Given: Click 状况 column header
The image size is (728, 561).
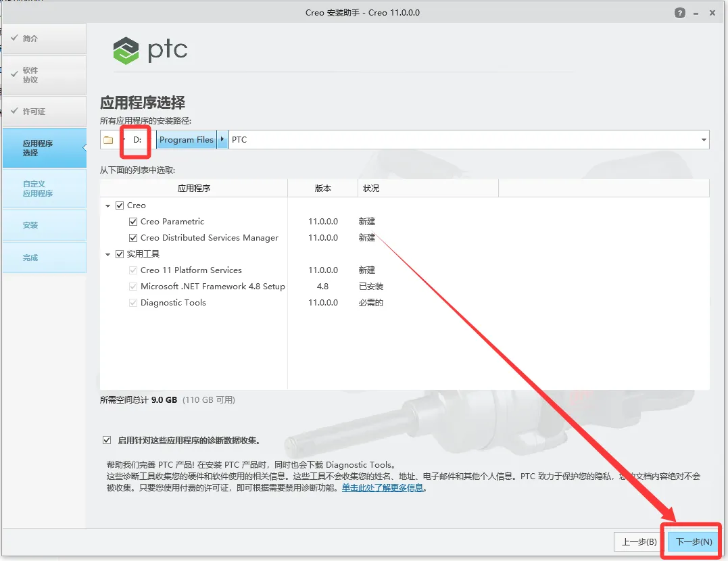Looking at the screenshot, I should click(x=428, y=188).
